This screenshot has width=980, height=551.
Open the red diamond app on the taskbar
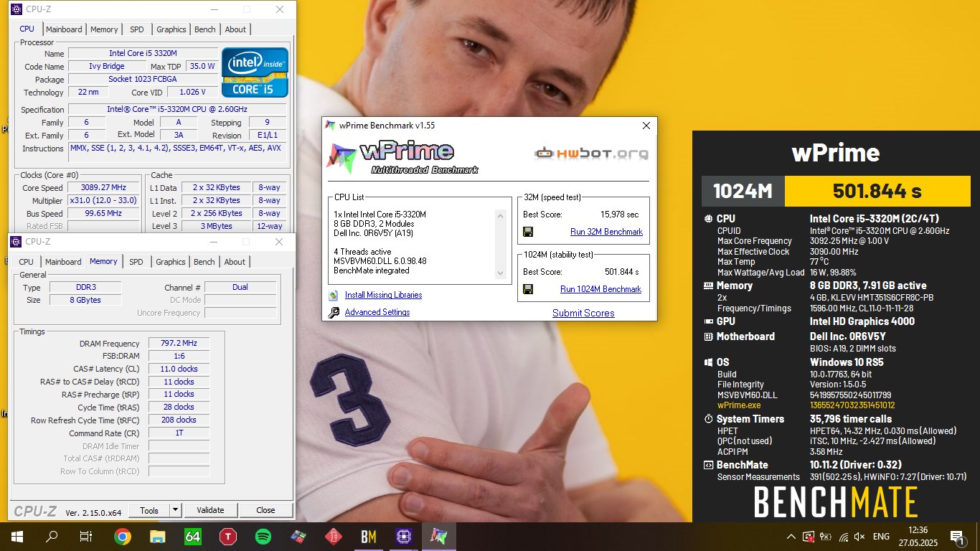334,537
